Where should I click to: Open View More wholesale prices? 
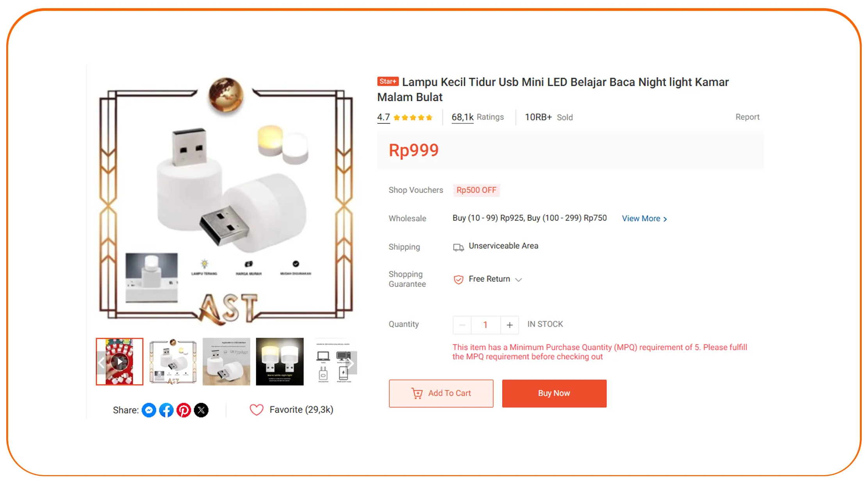point(644,219)
